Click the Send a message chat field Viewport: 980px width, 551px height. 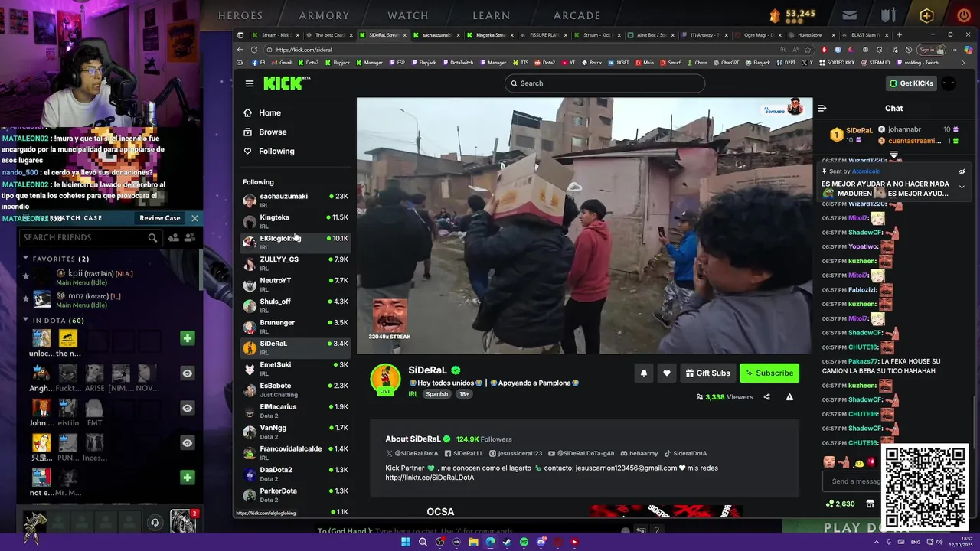tap(851, 481)
